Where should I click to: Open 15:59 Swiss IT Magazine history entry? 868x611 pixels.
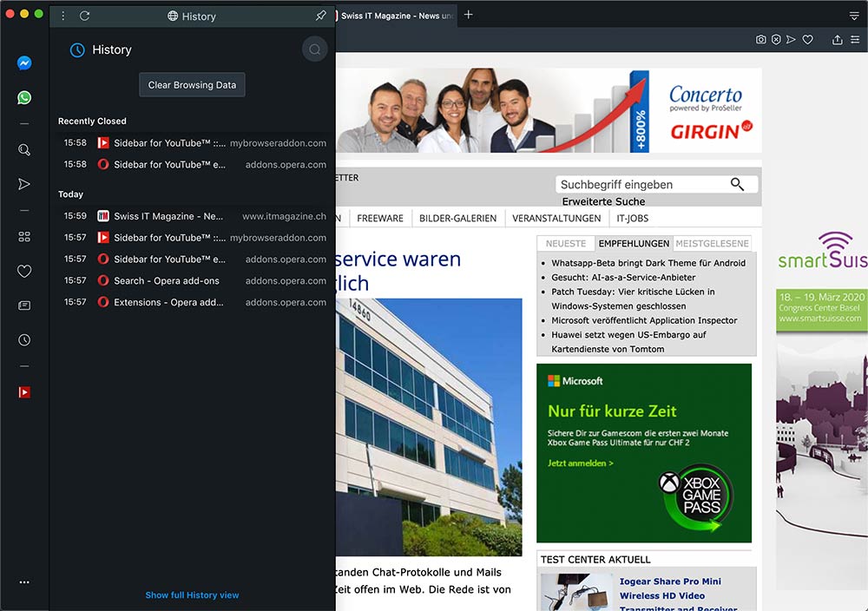pyautogui.click(x=192, y=216)
